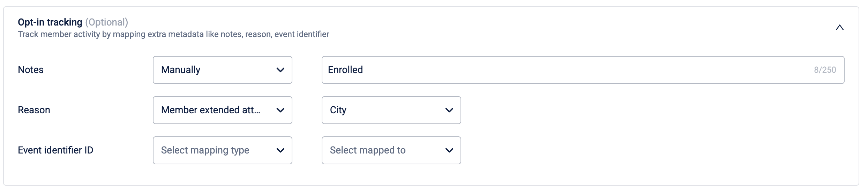This screenshot has height=193, width=868.
Task: Click the chevron icon in Member extended attribute dropdown
Action: click(x=280, y=110)
